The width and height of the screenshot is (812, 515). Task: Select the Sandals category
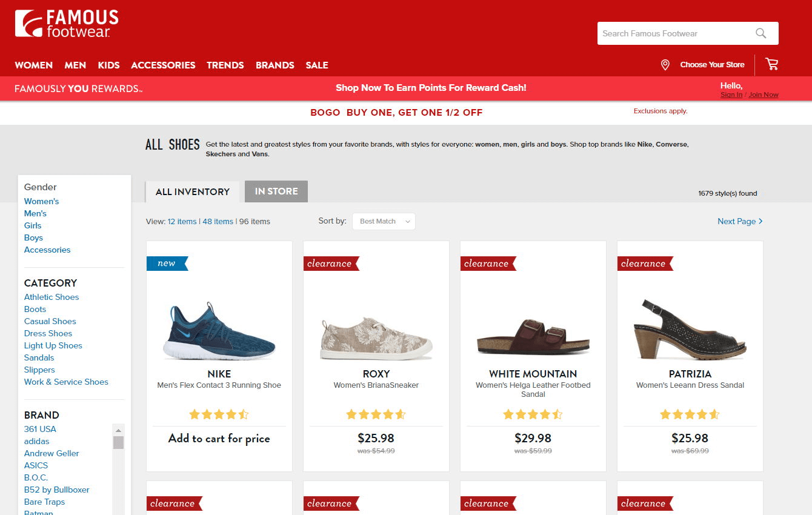point(39,357)
